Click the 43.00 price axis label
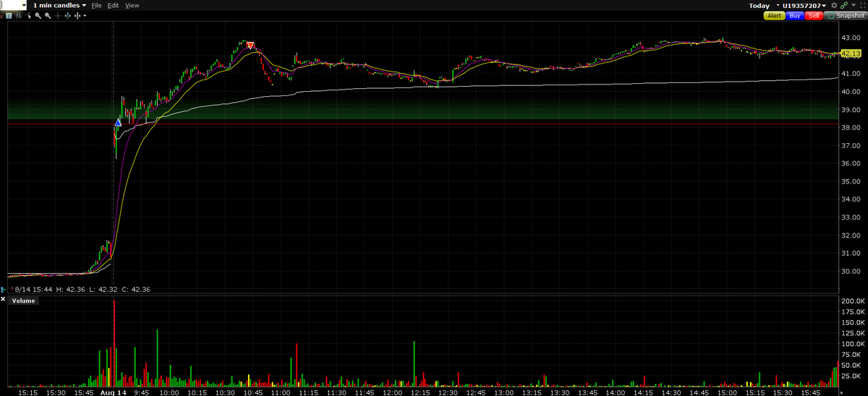 pyautogui.click(x=849, y=38)
